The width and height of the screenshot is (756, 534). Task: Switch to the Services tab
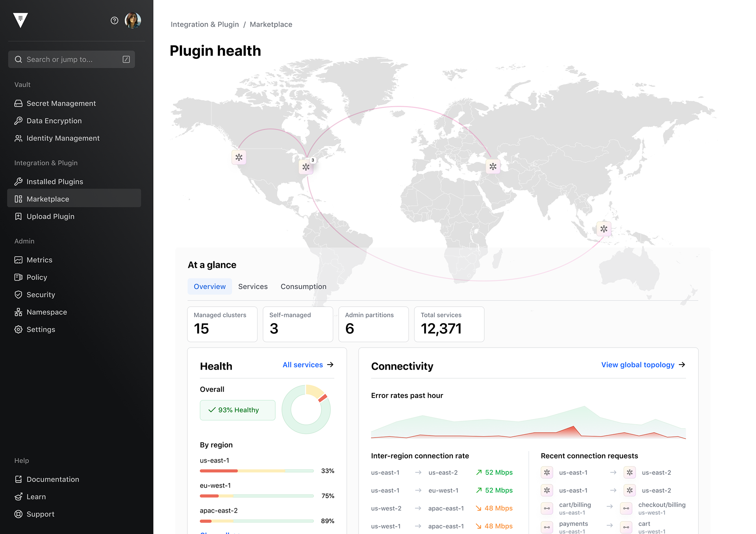pyautogui.click(x=253, y=287)
